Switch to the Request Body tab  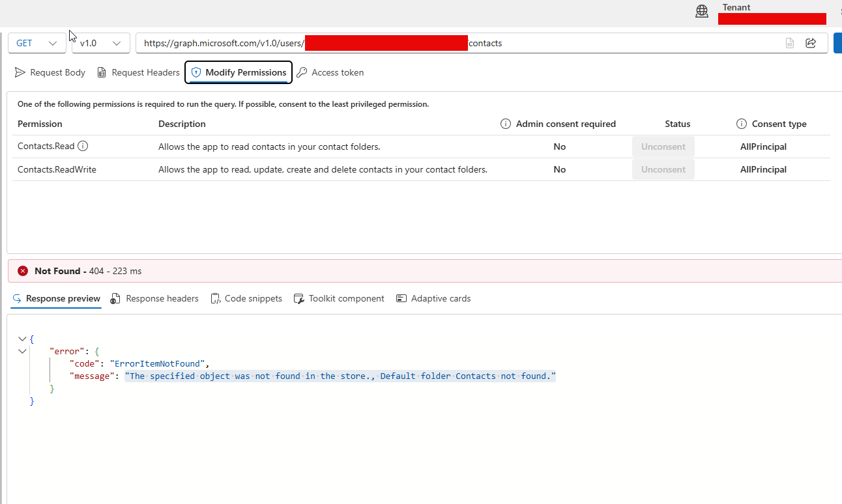(50, 72)
